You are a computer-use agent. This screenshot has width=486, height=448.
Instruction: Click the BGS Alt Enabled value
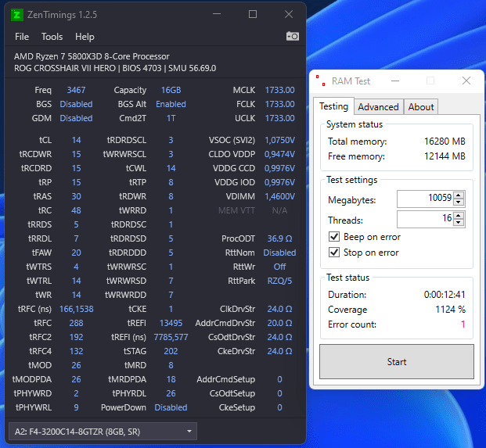(171, 104)
